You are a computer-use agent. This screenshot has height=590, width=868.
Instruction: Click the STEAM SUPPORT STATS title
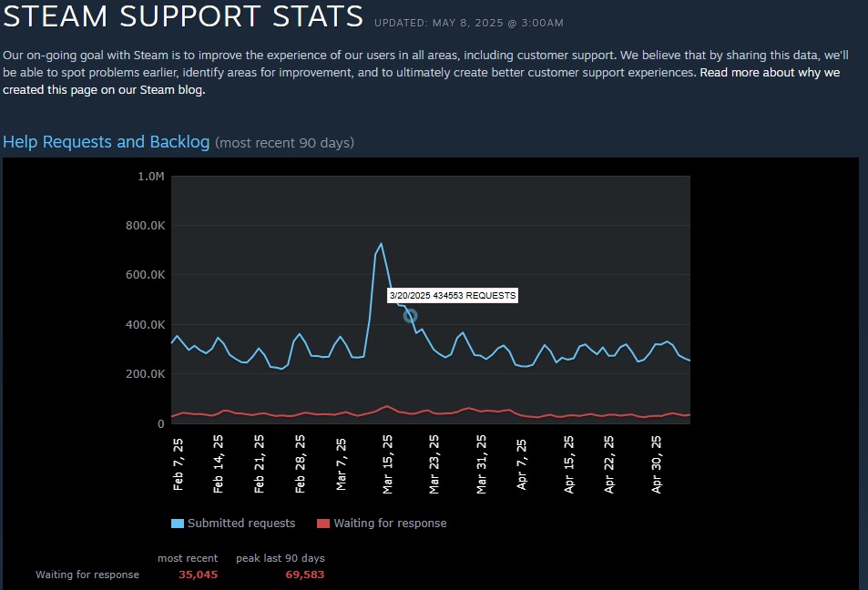click(x=183, y=16)
